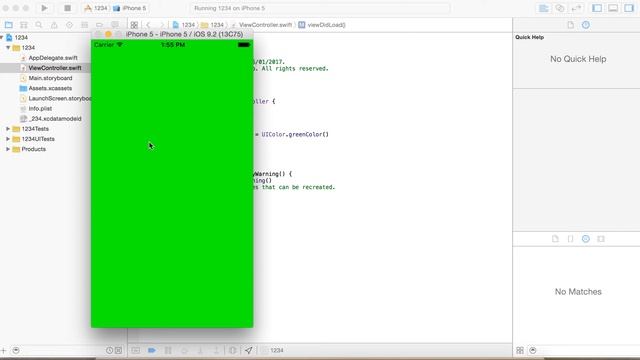Viewport: 640px width, 360px height.
Task: Open the Test navigator
Action: (69, 25)
